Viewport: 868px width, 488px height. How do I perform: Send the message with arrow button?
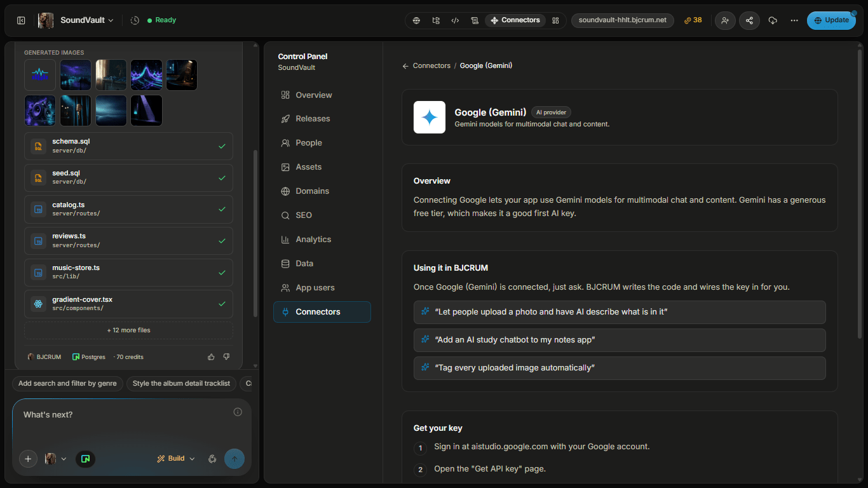tap(234, 459)
